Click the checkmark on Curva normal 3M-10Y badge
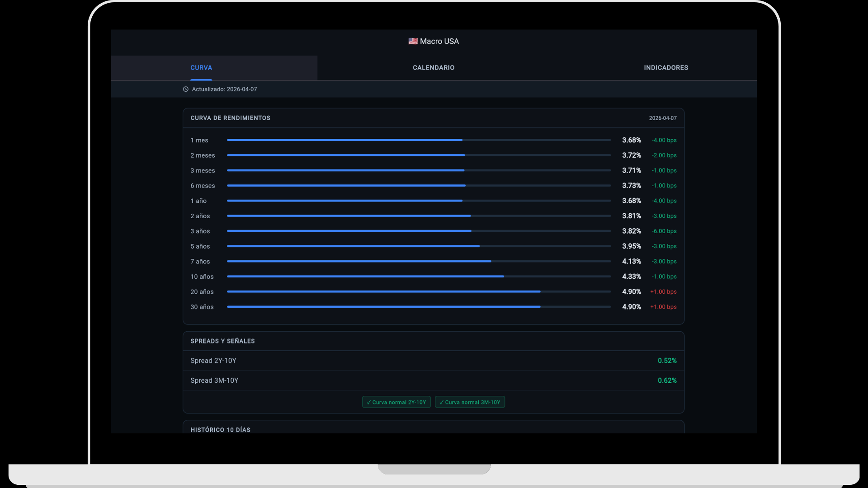 click(x=442, y=402)
